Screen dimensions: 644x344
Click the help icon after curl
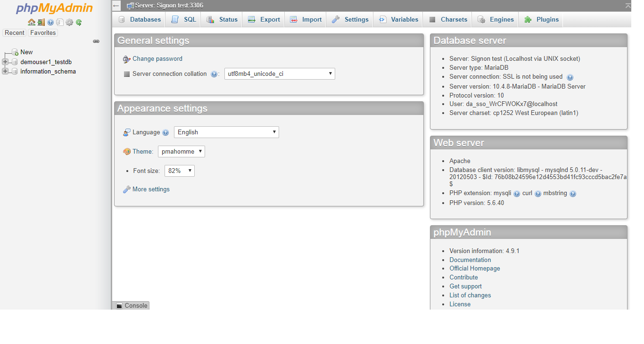(x=538, y=194)
